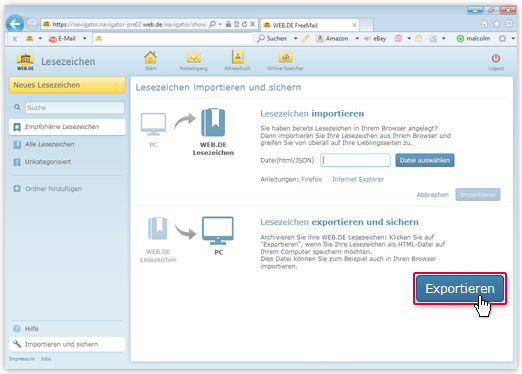522x374 pixels.
Task: Open the Internet Explorer Anleitung link
Action: [x=358, y=179]
